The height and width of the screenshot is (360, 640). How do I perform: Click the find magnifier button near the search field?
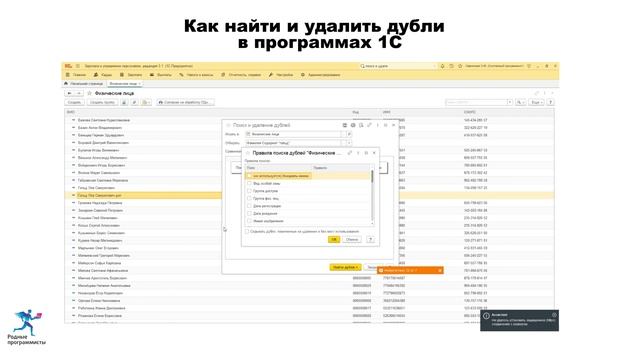(x=520, y=102)
